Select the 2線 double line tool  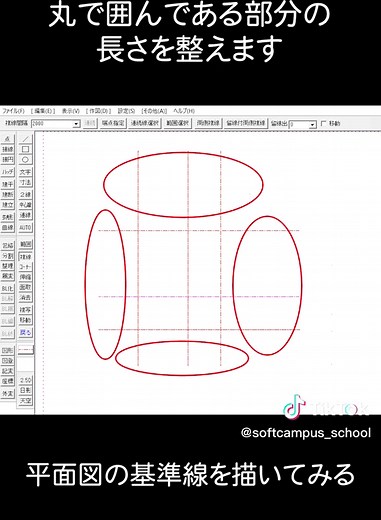[x=25, y=194]
